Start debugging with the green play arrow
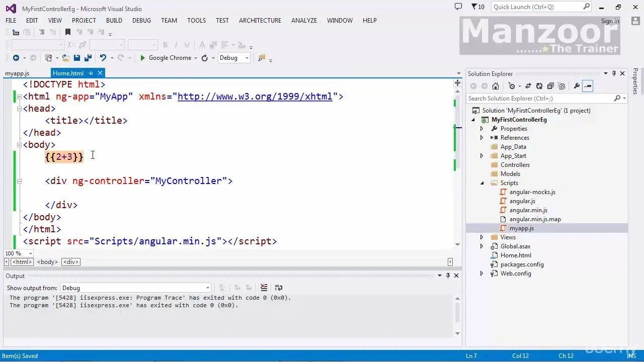 142,58
